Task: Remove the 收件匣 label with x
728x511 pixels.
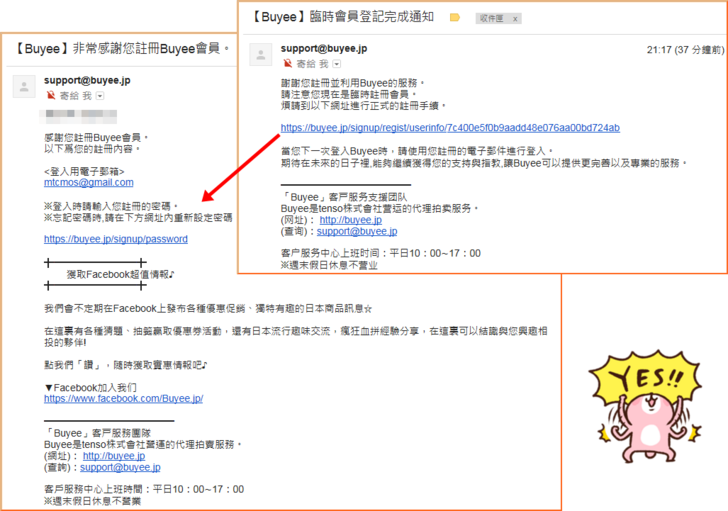Action: coord(515,19)
